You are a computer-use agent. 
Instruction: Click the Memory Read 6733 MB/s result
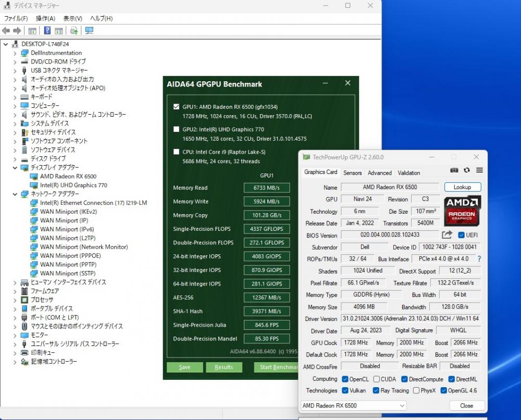(x=266, y=188)
